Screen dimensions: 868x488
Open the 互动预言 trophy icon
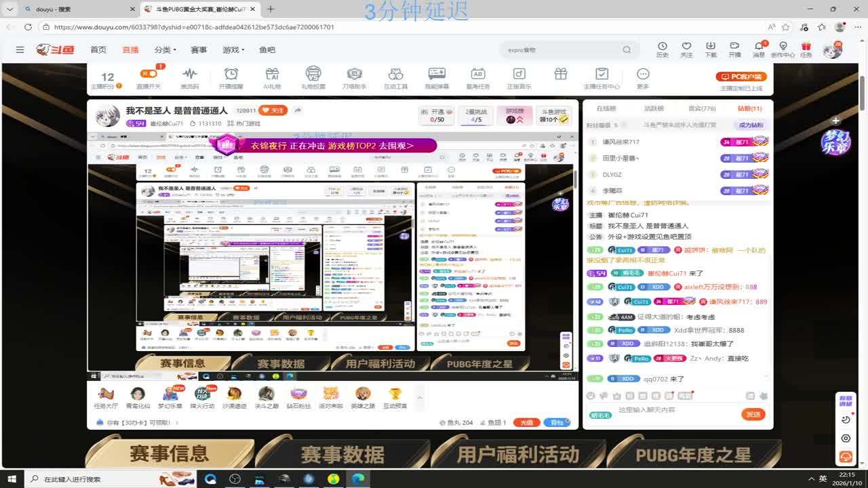pyautogui.click(x=395, y=398)
